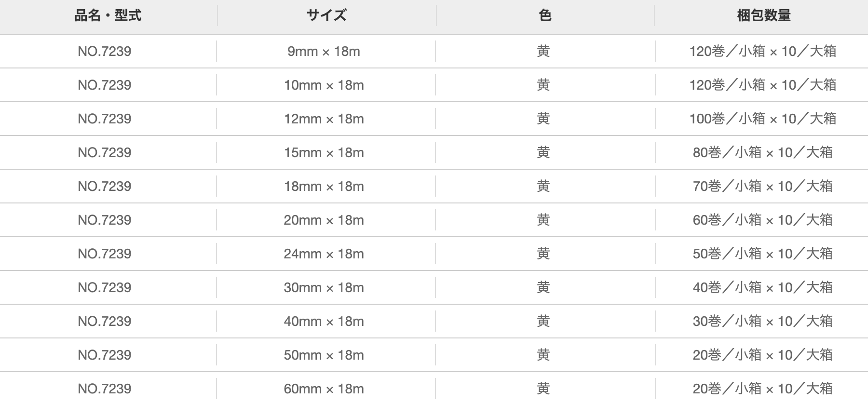Select the 80巻／小箱 packing quantity cell

tap(763, 153)
